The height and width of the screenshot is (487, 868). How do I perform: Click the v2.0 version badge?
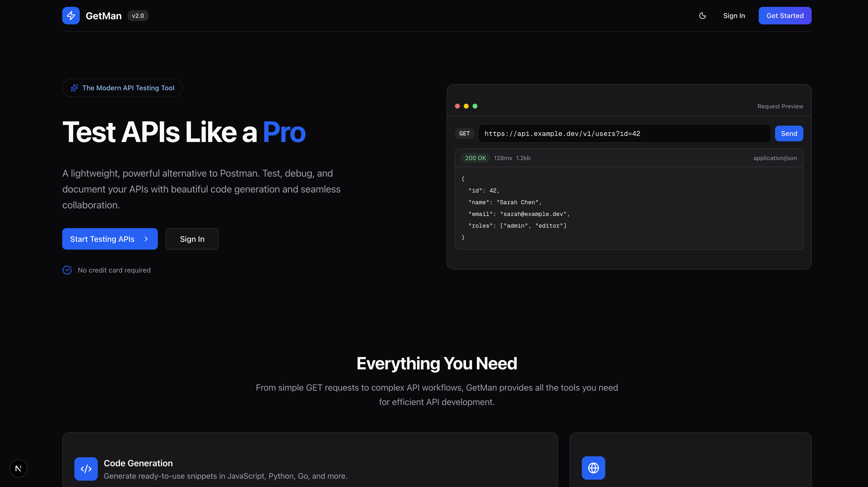click(x=138, y=16)
